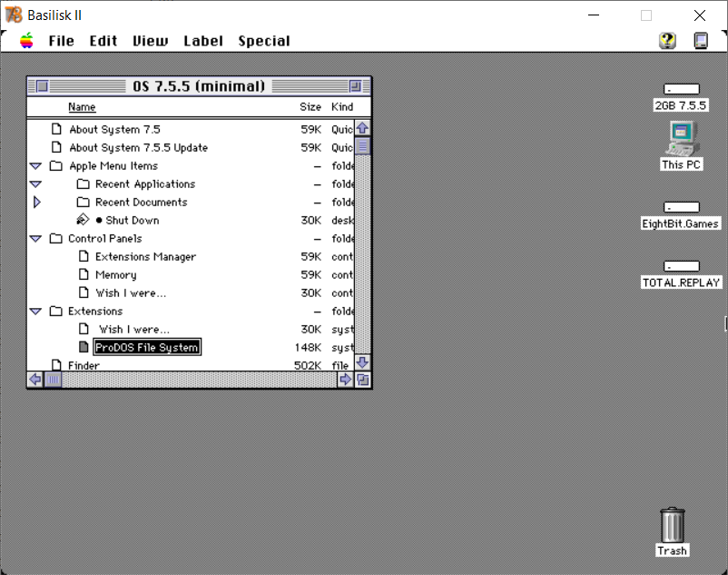728x575 pixels.
Task: Click the Recent Applications folder icon
Action: [x=84, y=183]
